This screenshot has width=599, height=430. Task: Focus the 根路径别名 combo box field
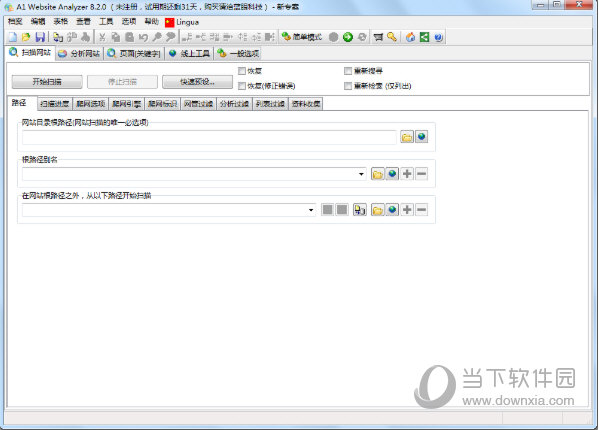pyautogui.click(x=194, y=174)
